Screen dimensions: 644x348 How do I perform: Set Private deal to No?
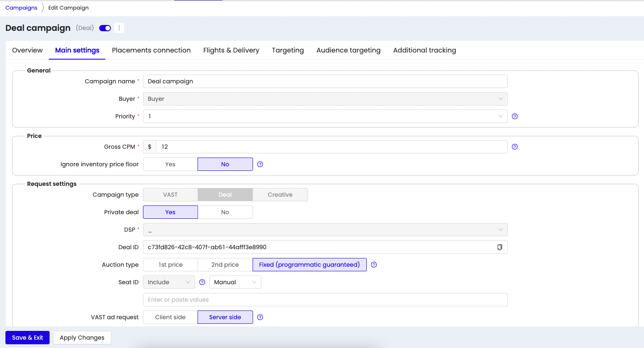[225, 212]
